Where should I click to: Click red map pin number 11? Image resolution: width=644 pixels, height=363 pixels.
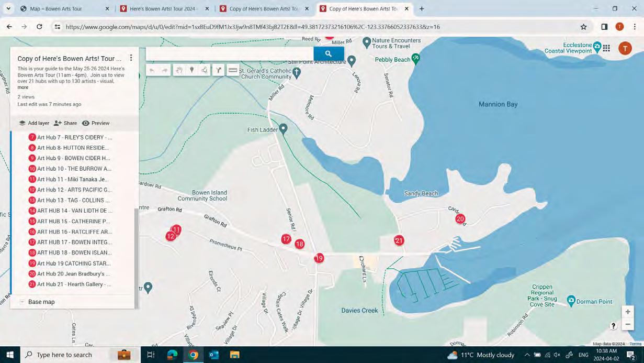coord(176,229)
